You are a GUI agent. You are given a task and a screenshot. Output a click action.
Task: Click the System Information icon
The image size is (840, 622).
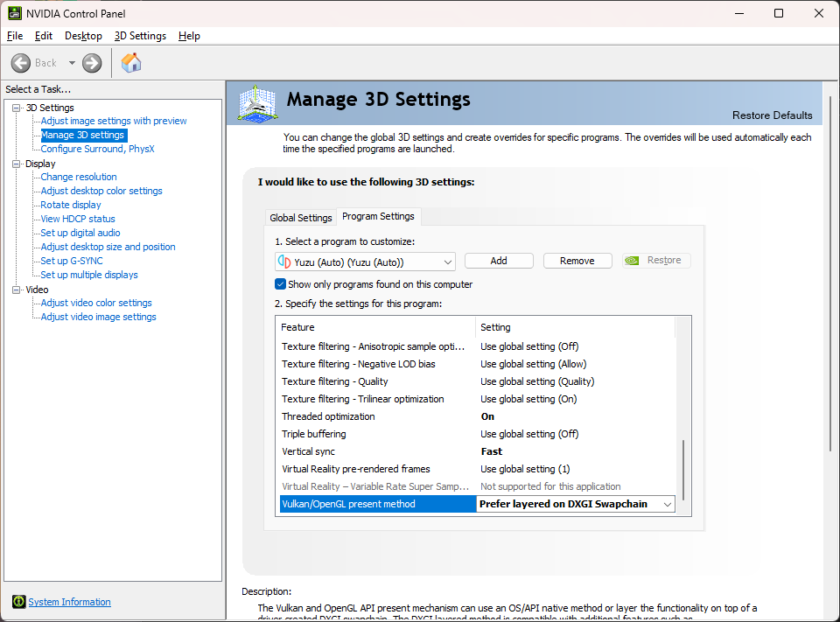(18, 602)
